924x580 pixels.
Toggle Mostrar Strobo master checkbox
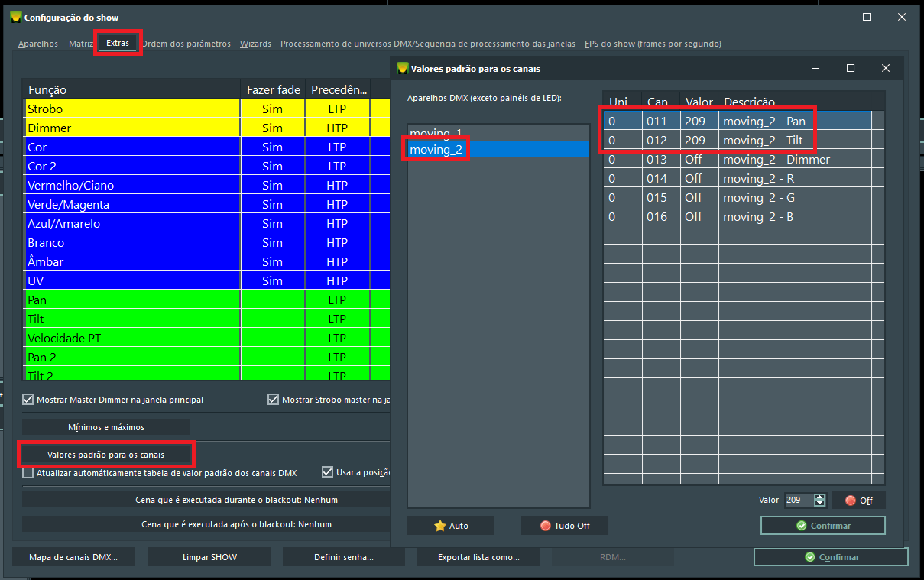(273, 400)
